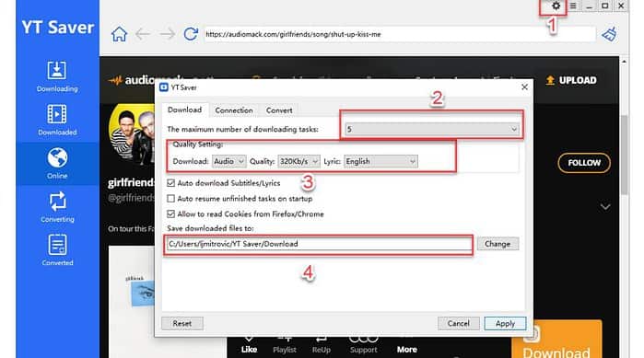Click the artist profile photo thumbnail
The image size is (644, 358).
coord(132,134)
